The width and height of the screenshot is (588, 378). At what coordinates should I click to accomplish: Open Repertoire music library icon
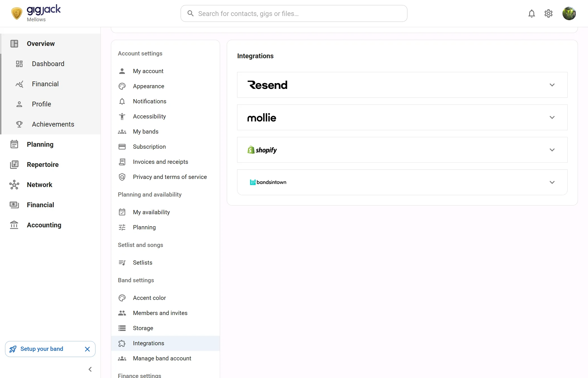click(14, 165)
